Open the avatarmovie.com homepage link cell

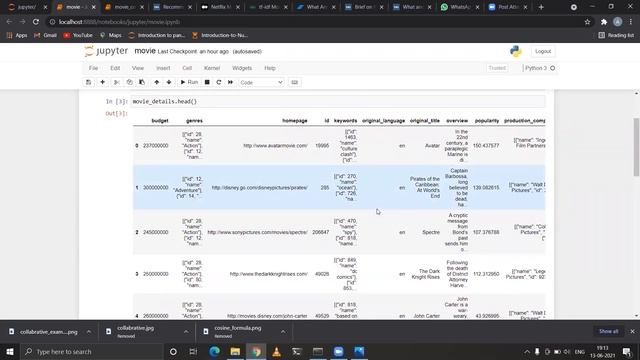(x=275, y=146)
